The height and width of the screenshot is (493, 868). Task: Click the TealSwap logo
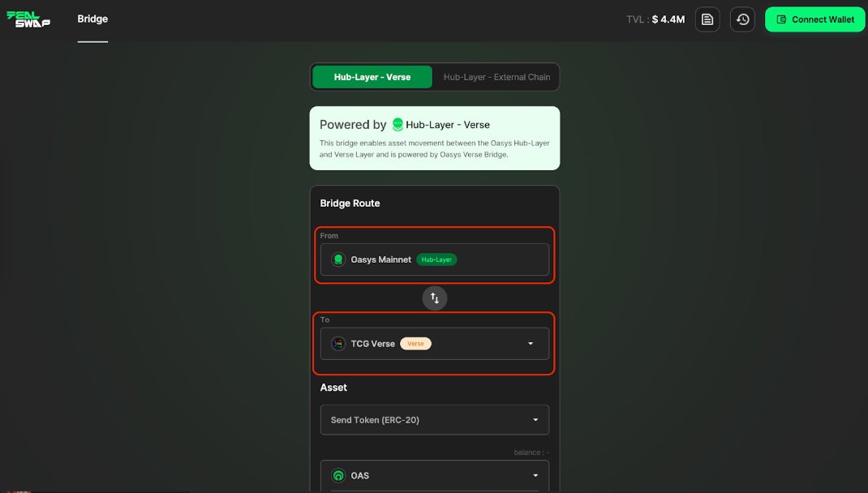(28, 19)
